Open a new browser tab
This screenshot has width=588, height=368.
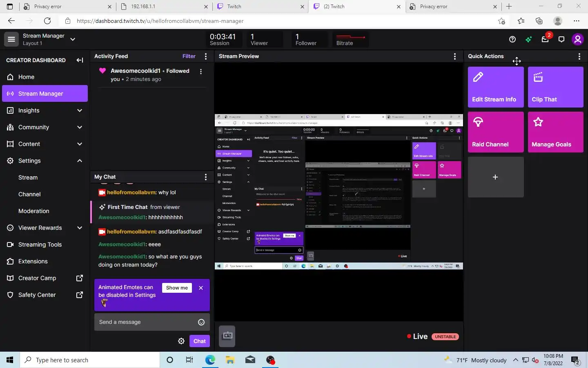[x=509, y=7]
